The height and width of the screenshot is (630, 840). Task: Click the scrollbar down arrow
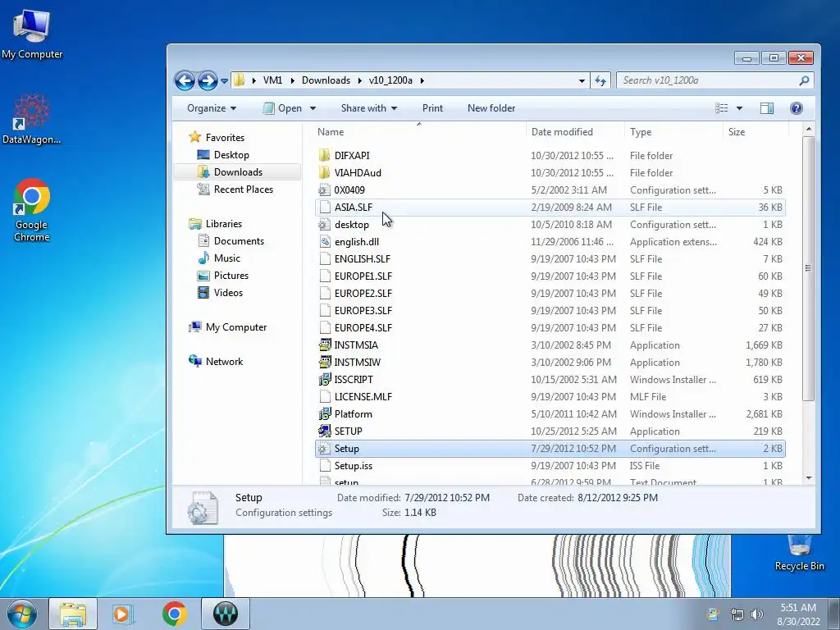click(x=808, y=478)
